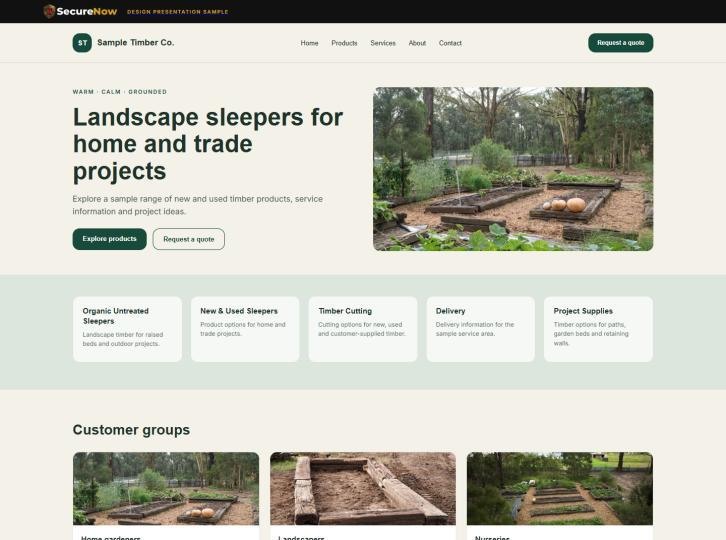Image resolution: width=726 pixels, height=540 pixels.
Task: Open the Home gardeners card image
Action: pyautogui.click(x=166, y=489)
